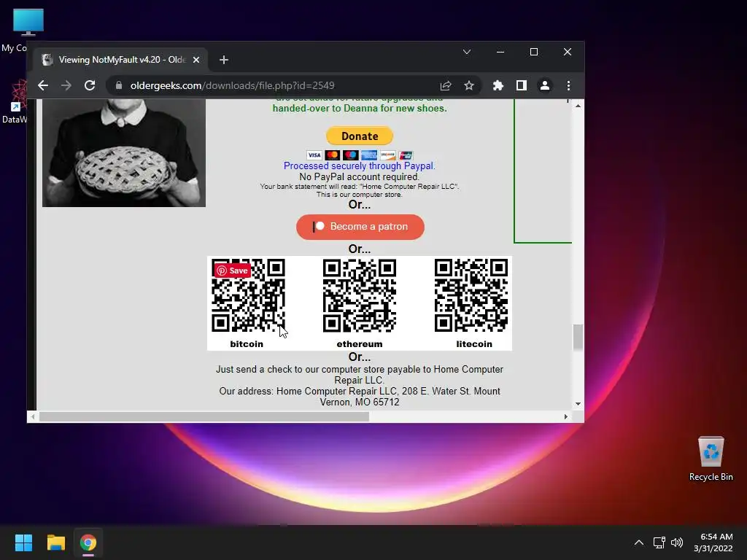
Task: Click the scroll right arrow at bottom
Action: [x=566, y=416]
